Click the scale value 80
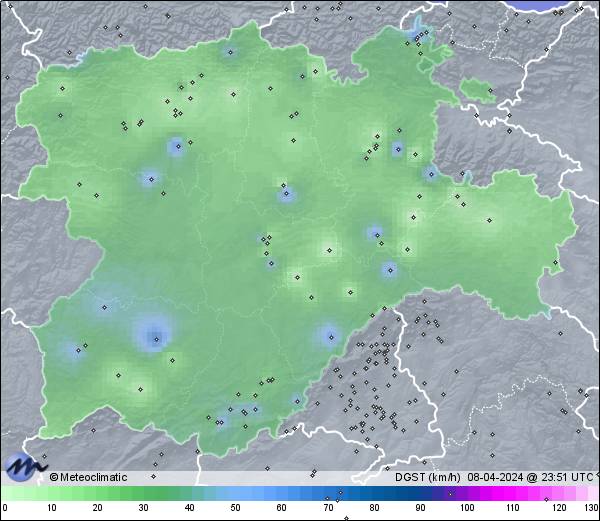This screenshot has height=521, width=600. point(374,508)
